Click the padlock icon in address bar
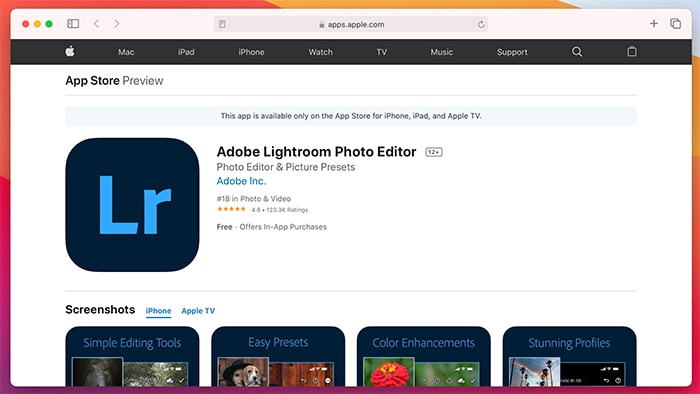Viewport: 700px width, 394px height. [321, 25]
